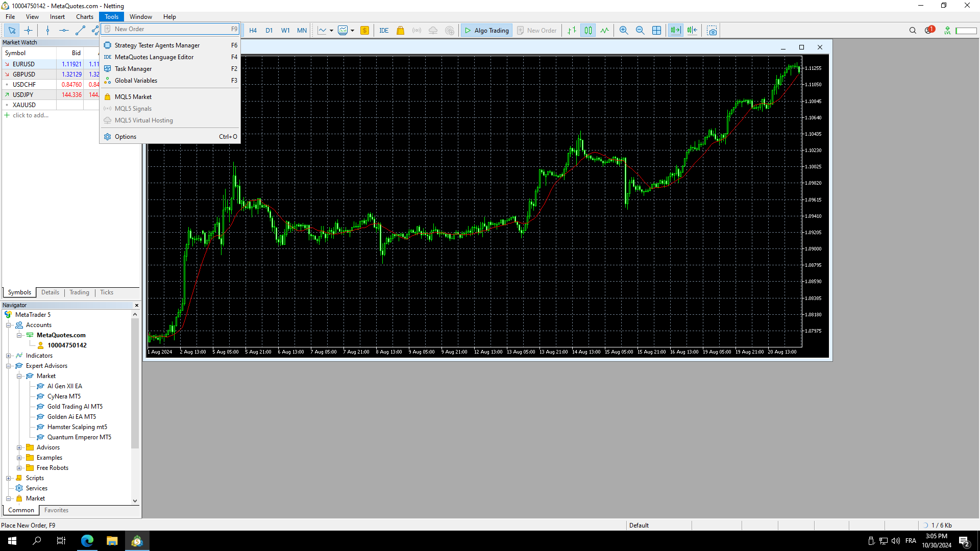This screenshot has height=551, width=980.
Task: Take a chart screenshot with camera icon
Action: tap(712, 31)
